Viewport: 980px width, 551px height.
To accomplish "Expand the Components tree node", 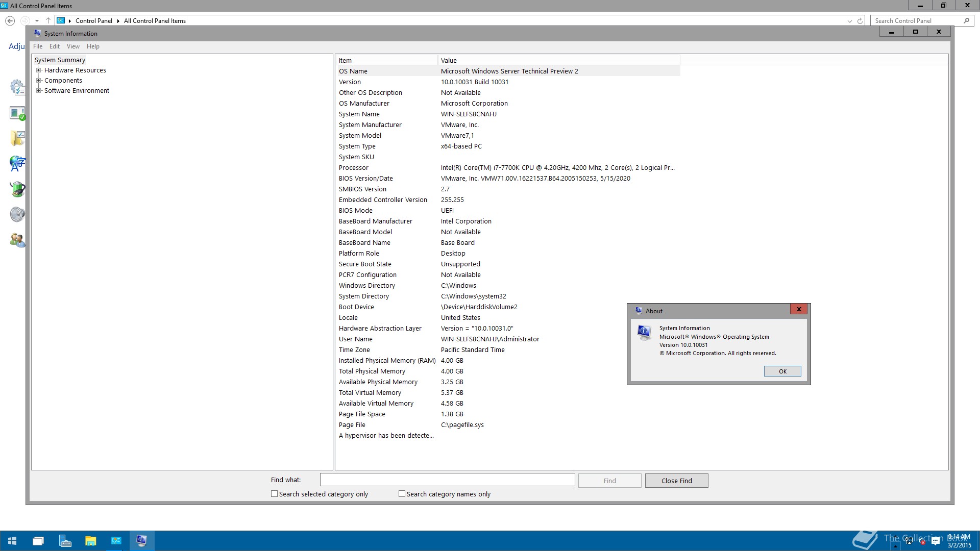I will (x=38, y=81).
